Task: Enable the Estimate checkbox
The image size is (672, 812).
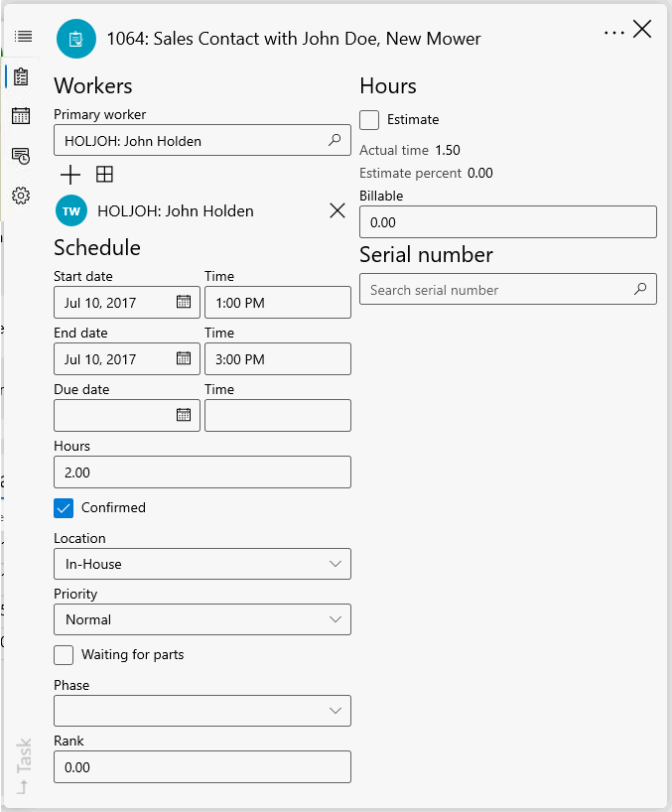Action: point(369,120)
